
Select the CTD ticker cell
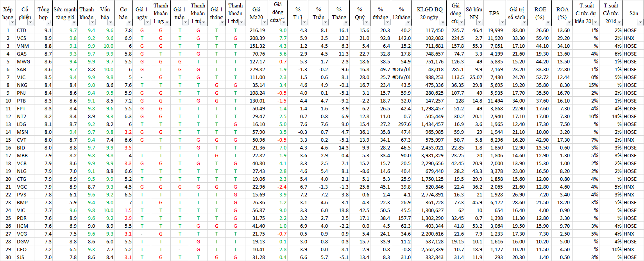pos(25,30)
